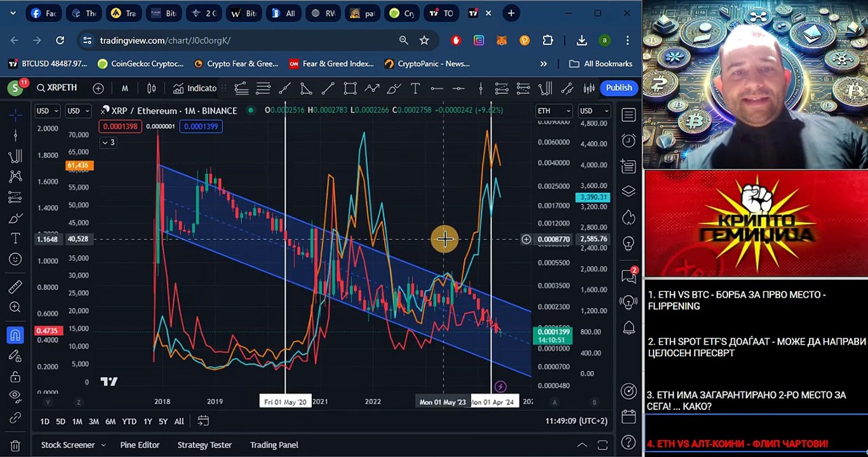
Task: Click the blue 0.0001399 buy price box
Action: 201,126
